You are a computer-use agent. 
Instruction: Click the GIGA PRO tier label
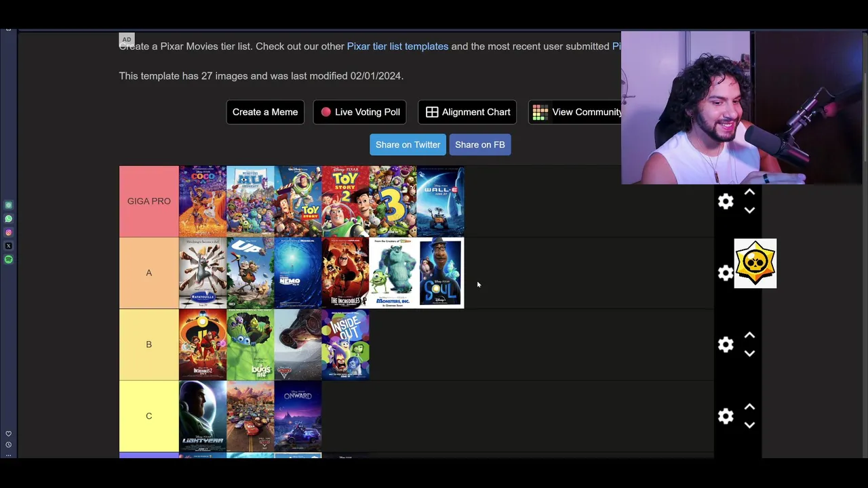149,201
